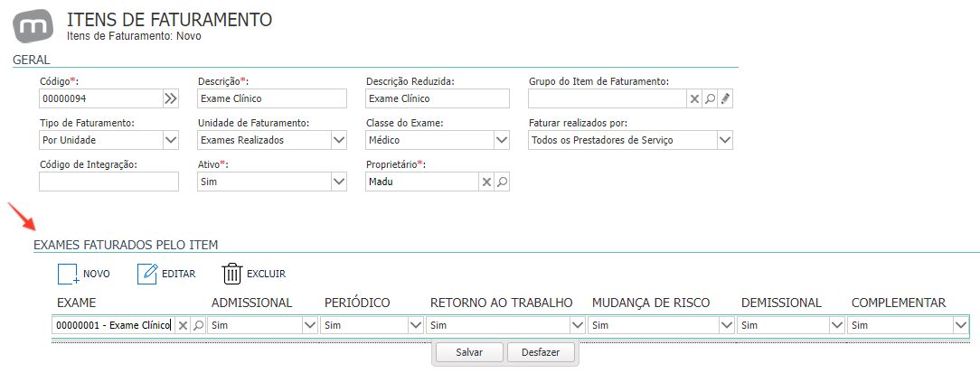The height and width of the screenshot is (373, 980).
Task: Open the Tipo de Faturamento dropdown
Action: [171, 140]
